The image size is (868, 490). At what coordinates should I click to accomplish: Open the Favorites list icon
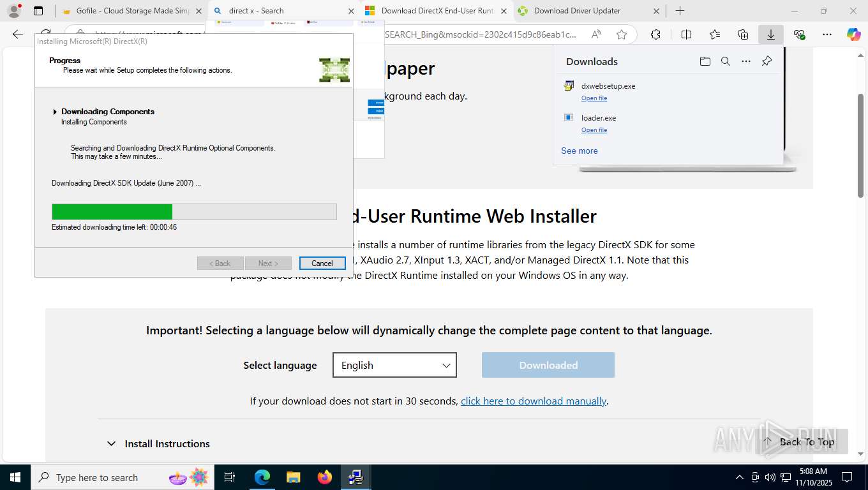click(x=714, y=34)
